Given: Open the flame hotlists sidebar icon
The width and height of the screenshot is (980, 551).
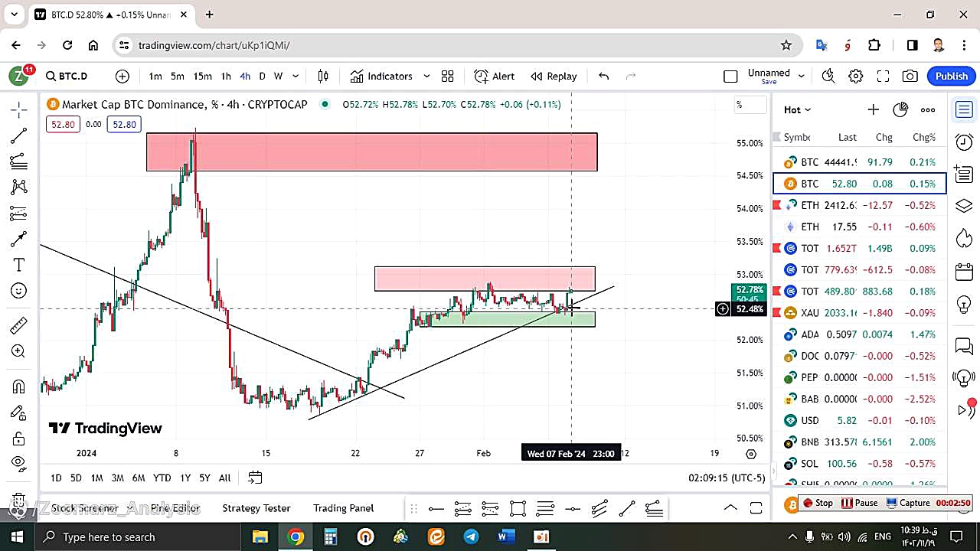Looking at the screenshot, I should tap(964, 239).
